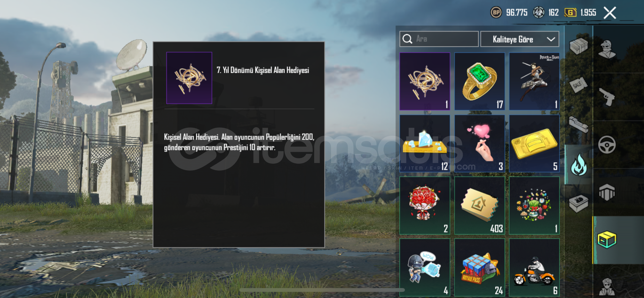The width and height of the screenshot is (644, 298).
Task: Switch to the blue flame category
Action: click(x=578, y=165)
